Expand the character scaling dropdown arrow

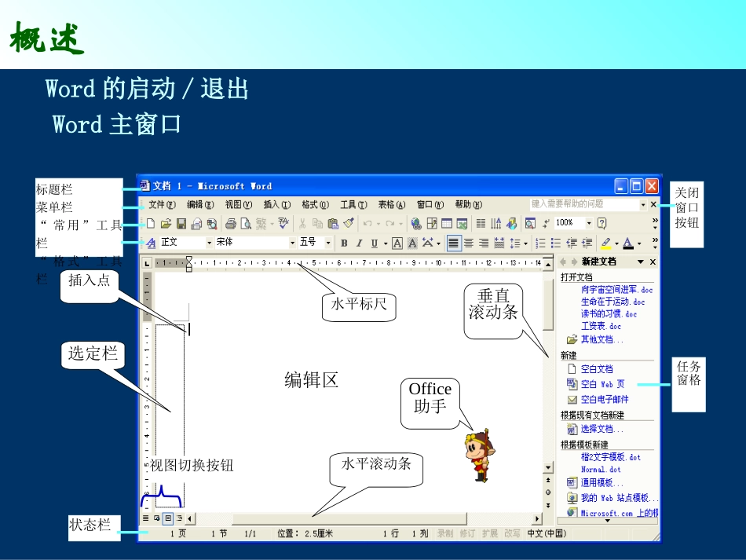pyautogui.click(x=438, y=243)
